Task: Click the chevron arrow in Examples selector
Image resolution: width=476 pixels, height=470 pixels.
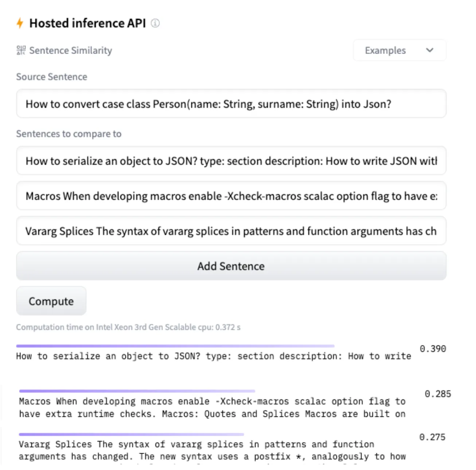Action: coord(430,50)
